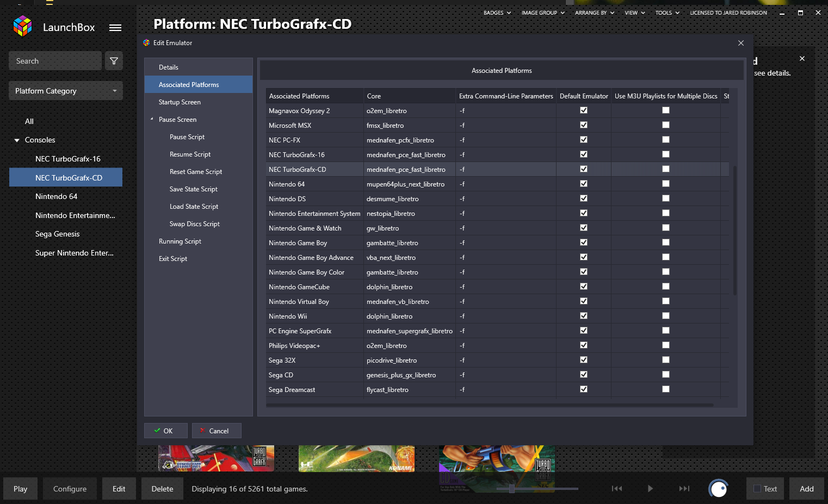Dismiss the notification panel X

(x=802, y=58)
